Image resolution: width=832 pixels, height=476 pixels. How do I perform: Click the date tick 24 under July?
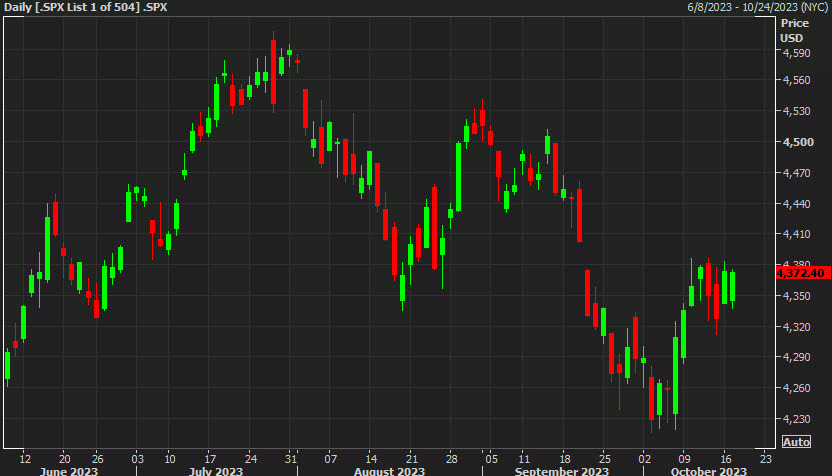pos(250,459)
